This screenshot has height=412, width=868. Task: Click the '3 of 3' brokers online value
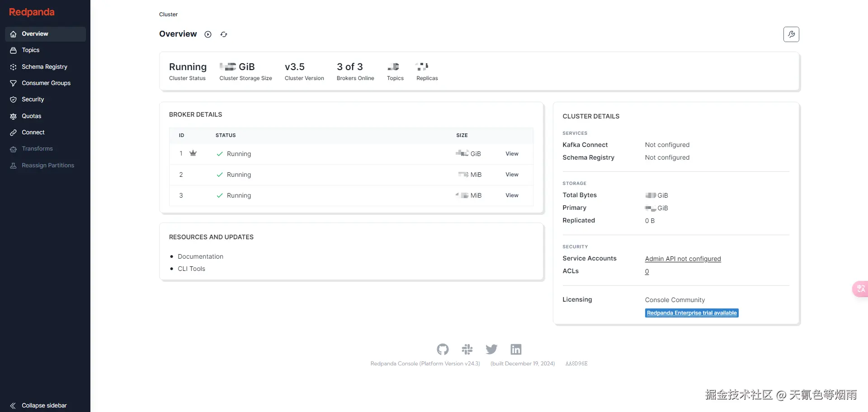tap(350, 67)
